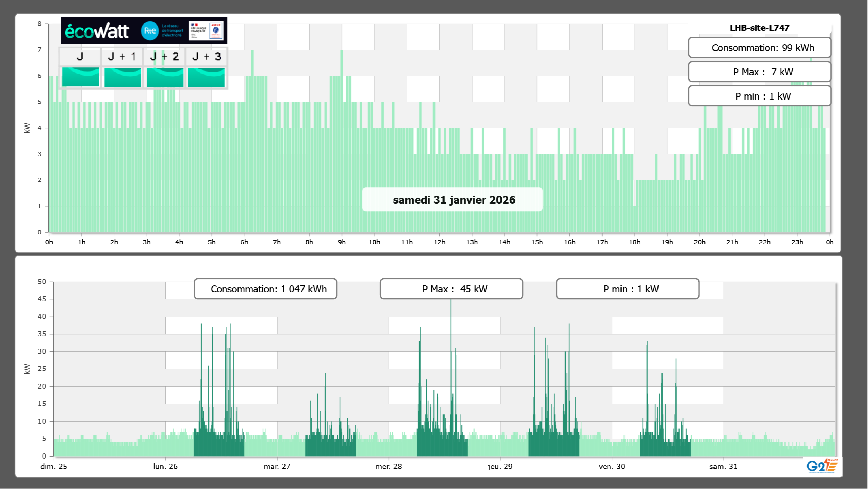Click the green signal icon under J
Viewport: 868px width, 489px height.
coord(80,77)
